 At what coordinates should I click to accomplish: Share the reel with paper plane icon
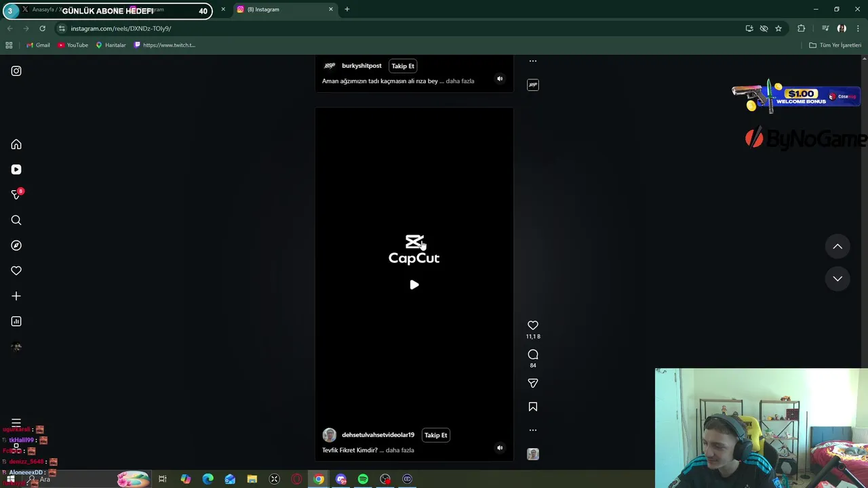pos(533,383)
